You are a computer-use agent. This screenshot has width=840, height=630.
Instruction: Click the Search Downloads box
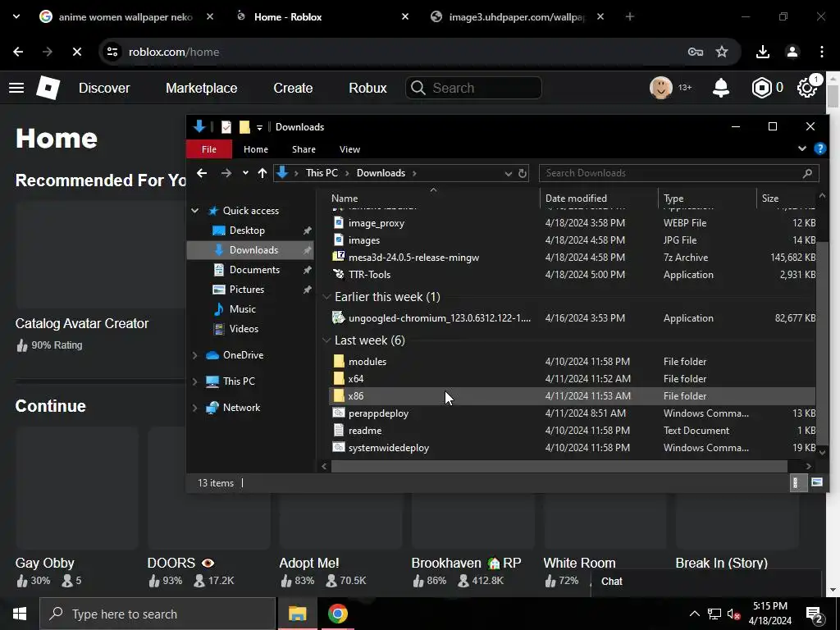coord(678,173)
